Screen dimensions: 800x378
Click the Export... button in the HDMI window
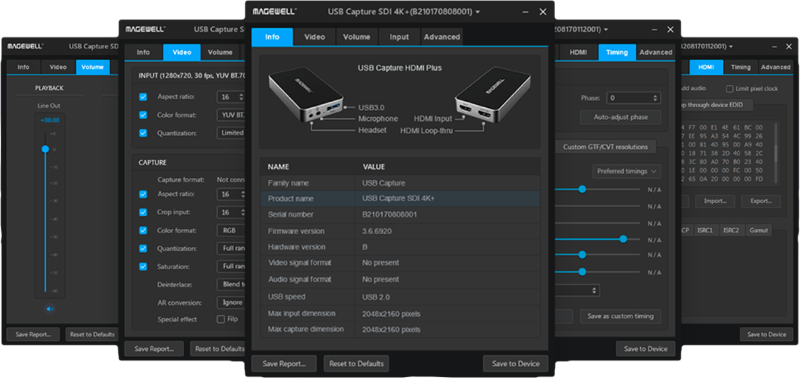761,201
